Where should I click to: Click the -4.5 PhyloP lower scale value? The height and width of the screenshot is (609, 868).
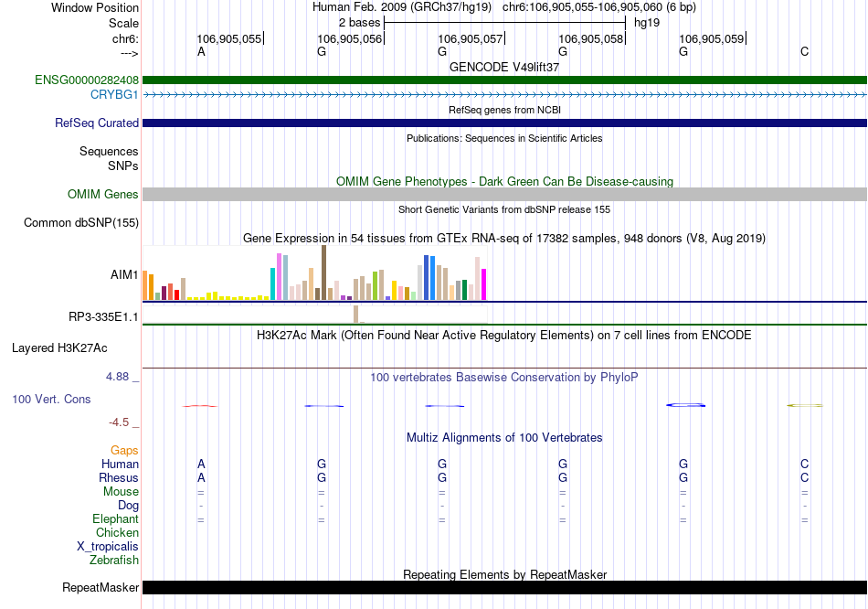click(x=119, y=422)
